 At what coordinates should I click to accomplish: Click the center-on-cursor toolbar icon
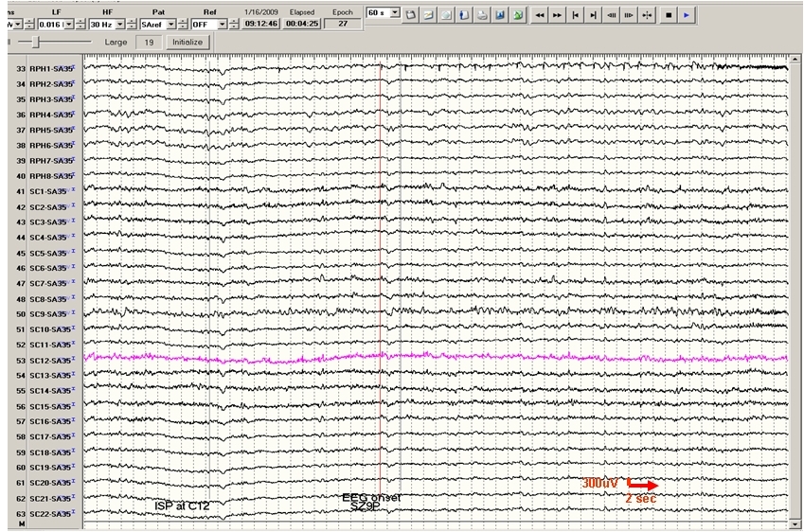(647, 17)
